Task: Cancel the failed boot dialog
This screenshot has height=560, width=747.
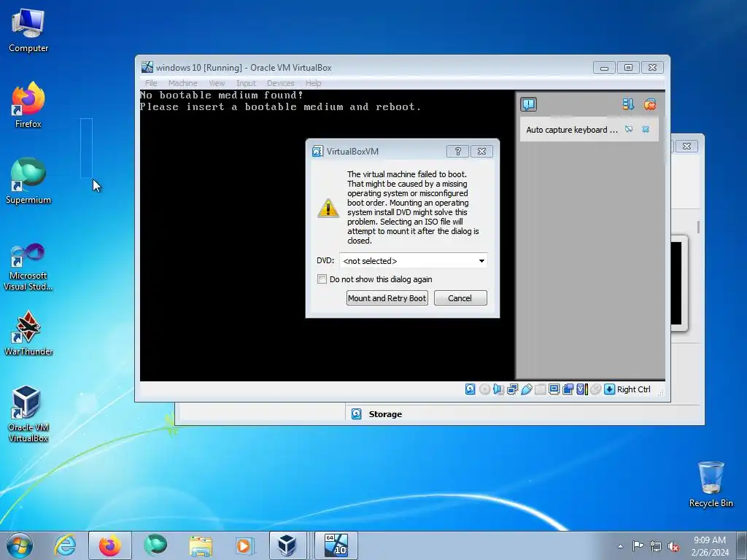Action: (460, 298)
